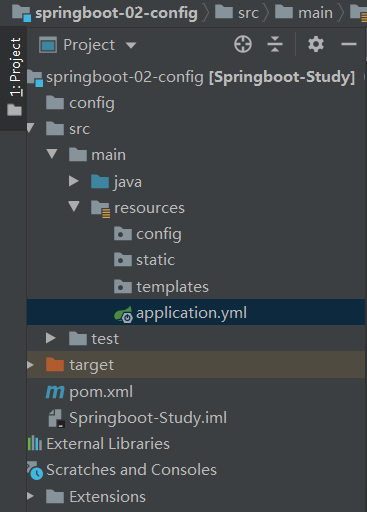
Task: Select the main folder label
Action: pyautogui.click(x=109, y=155)
